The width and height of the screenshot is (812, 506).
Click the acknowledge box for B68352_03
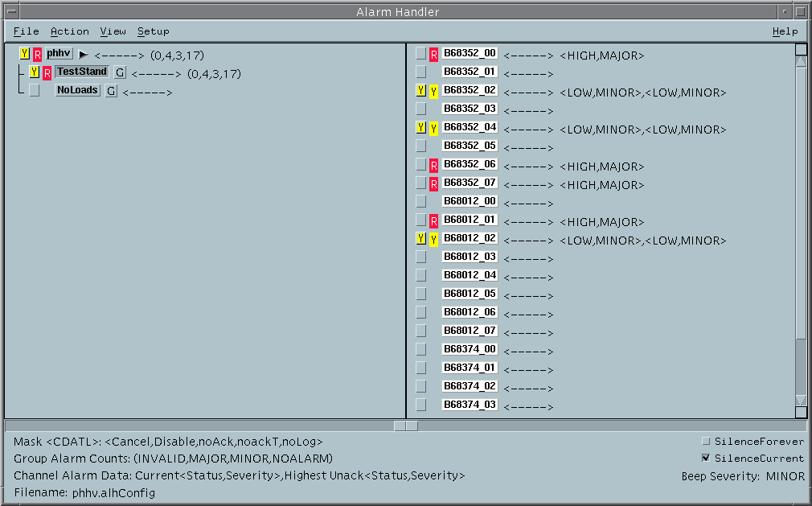(421, 109)
